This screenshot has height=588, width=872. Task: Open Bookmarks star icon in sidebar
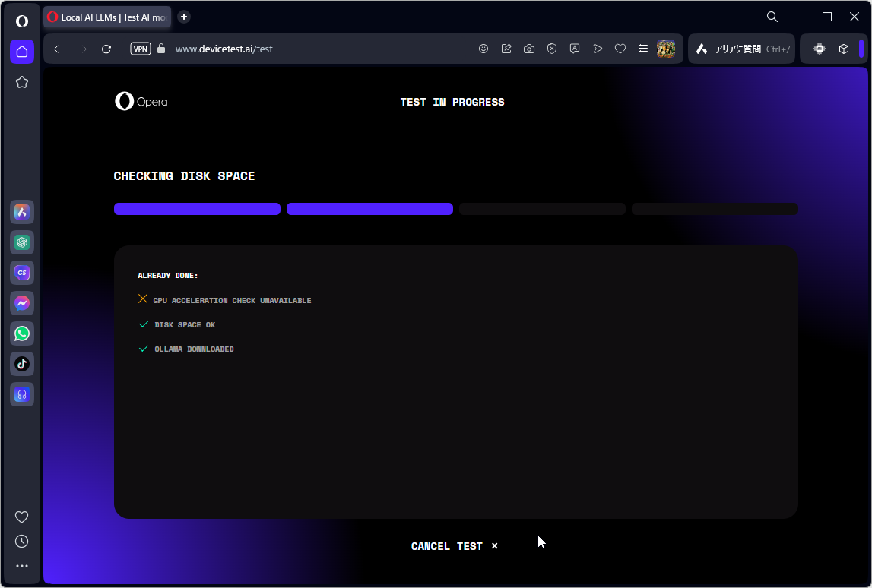tap(22, 82)
